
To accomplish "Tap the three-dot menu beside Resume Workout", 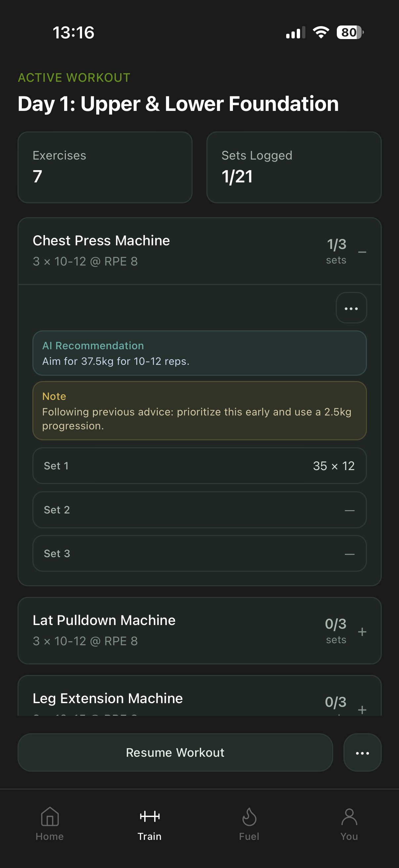I will [362, 753].
